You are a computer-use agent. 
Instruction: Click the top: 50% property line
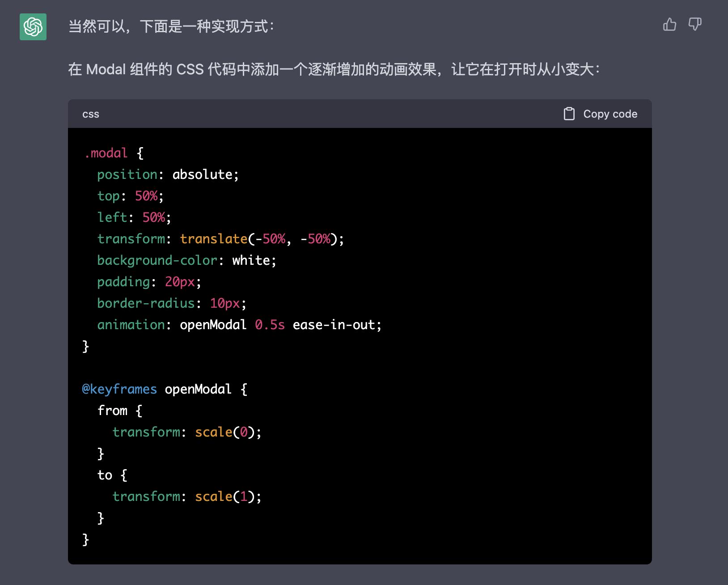131,195
